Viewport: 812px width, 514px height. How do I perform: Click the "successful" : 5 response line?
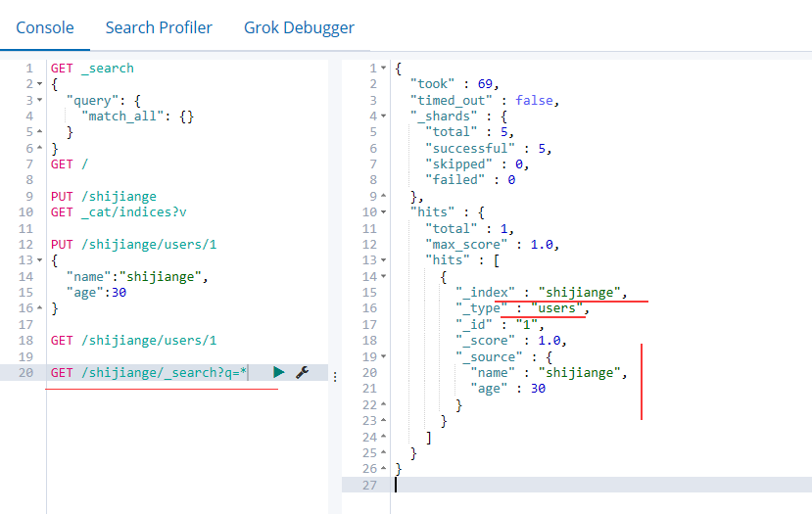coord(489,148)
